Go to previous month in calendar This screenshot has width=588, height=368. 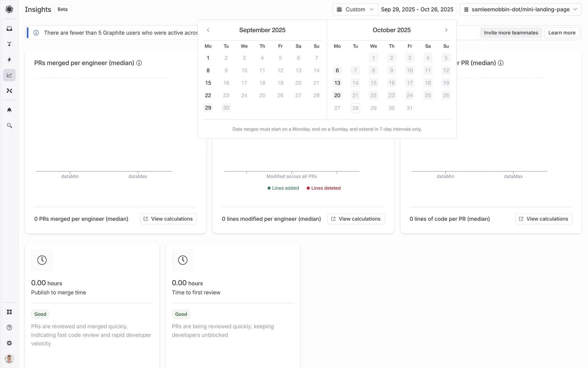[x=208, y=30]
